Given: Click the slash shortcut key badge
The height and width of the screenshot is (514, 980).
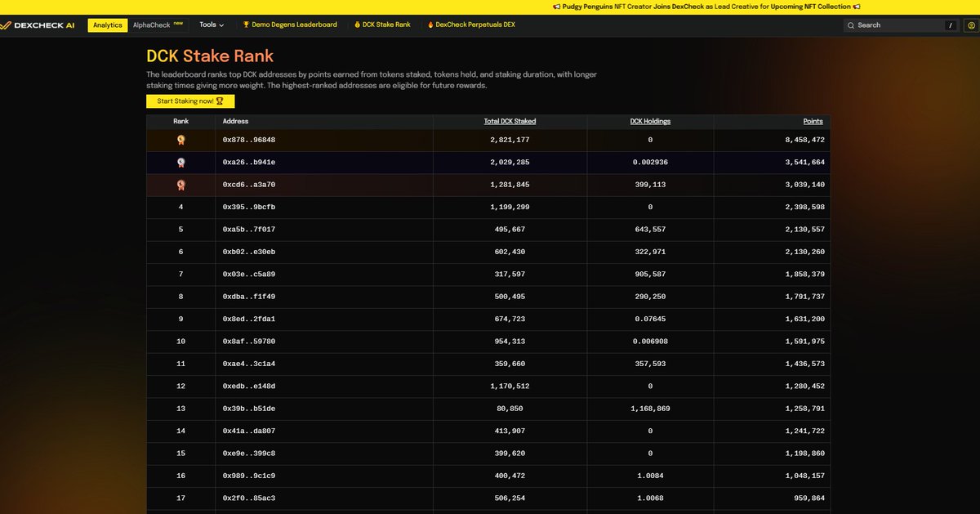Looking at the screenshot, I should [949, 25].
